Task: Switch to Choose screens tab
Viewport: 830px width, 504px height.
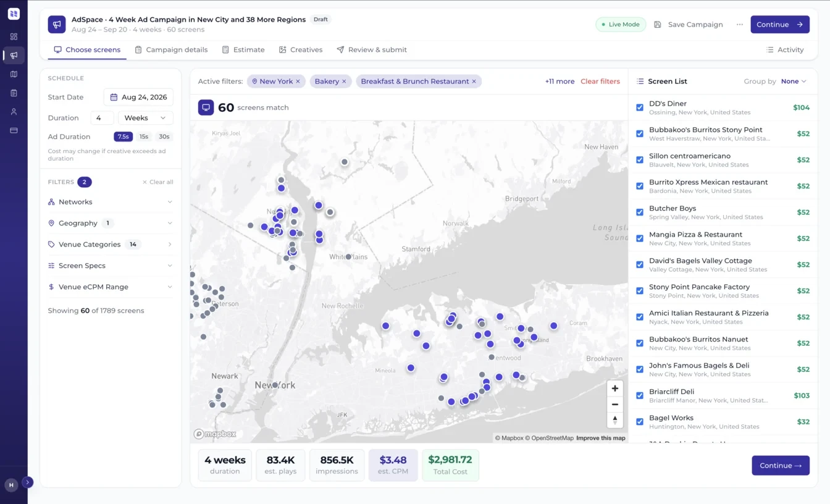Action: [x=87, y=49]
